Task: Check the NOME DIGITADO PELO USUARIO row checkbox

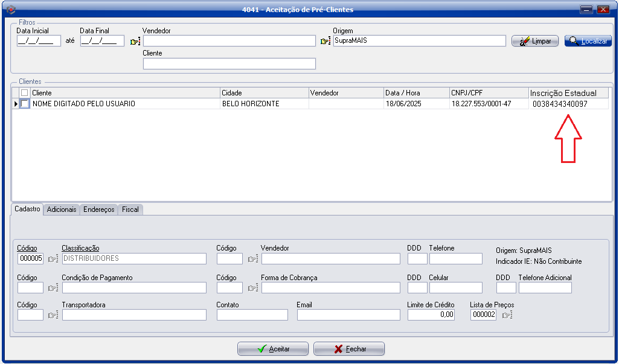Action: point(24,104)
